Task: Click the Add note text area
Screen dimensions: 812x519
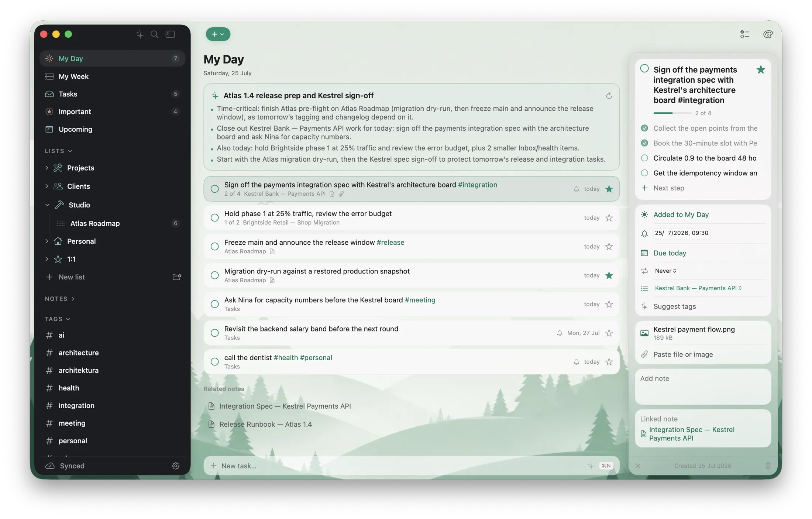Action: (703, 387)
